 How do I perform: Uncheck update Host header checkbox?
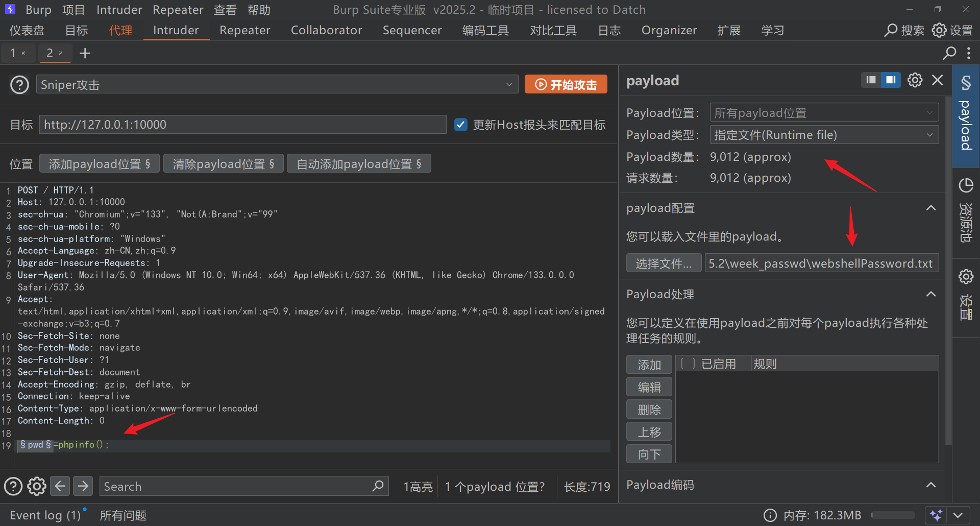click(460, 125)
